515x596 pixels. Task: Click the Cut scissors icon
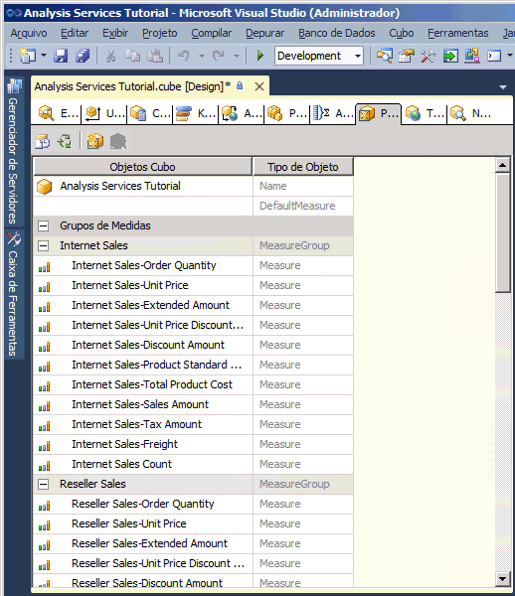click(x=111, y=56)
